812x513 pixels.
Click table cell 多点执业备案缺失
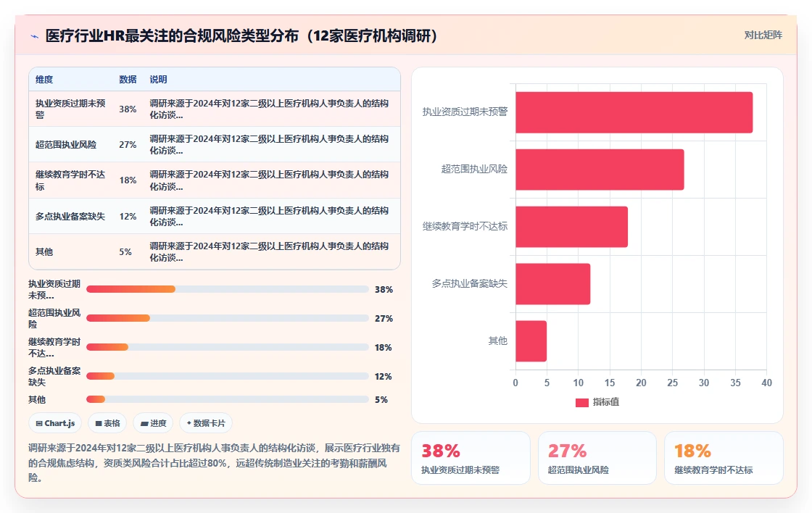(70, 216)
